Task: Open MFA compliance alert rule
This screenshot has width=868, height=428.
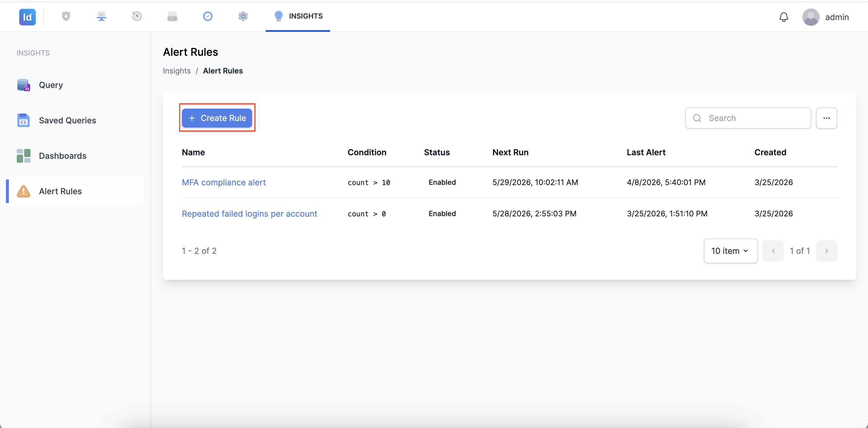Action: tap(224, 182)
